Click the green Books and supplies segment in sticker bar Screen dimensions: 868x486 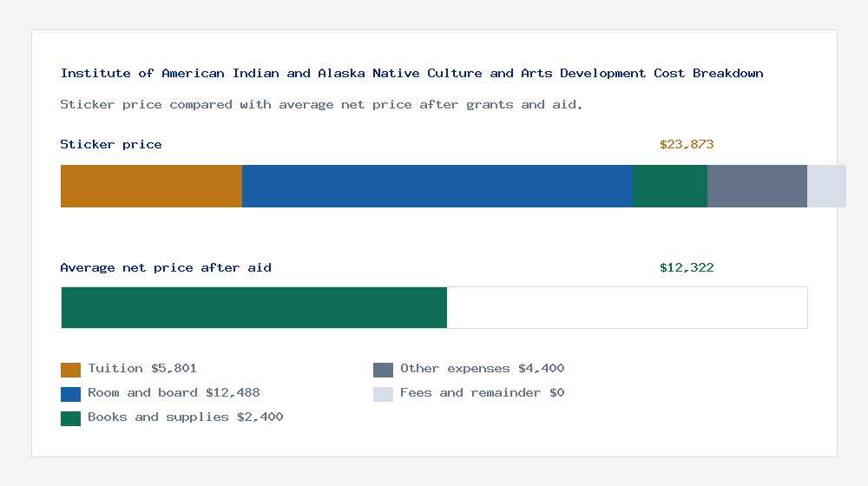tap(670, 186)
